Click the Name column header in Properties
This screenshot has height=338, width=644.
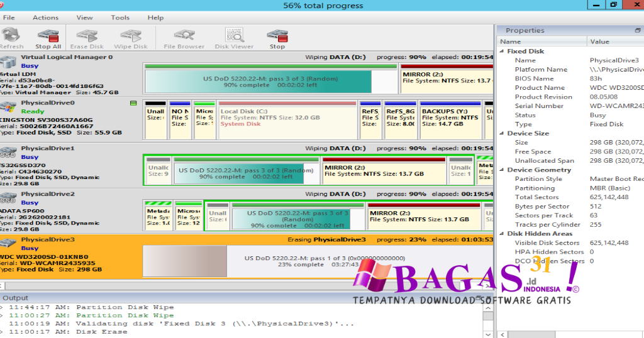[542, 41]
